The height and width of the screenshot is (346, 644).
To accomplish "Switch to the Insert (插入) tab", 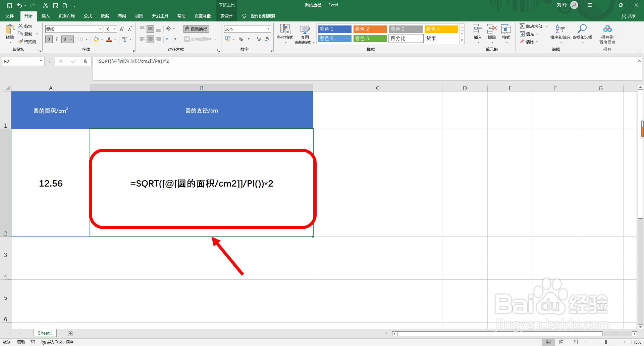I will (x=45, y=16).
